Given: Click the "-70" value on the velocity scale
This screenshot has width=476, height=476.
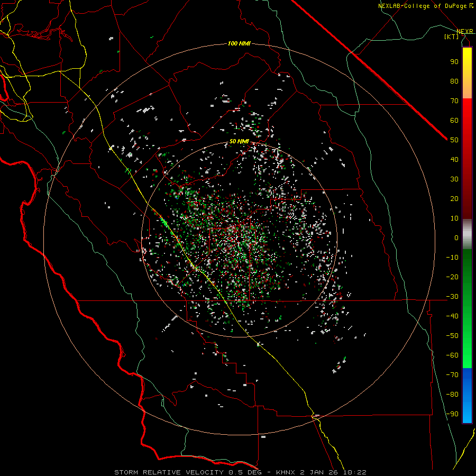Looking at the screenshot, I should pyautogui.click(x=452, y=375).
